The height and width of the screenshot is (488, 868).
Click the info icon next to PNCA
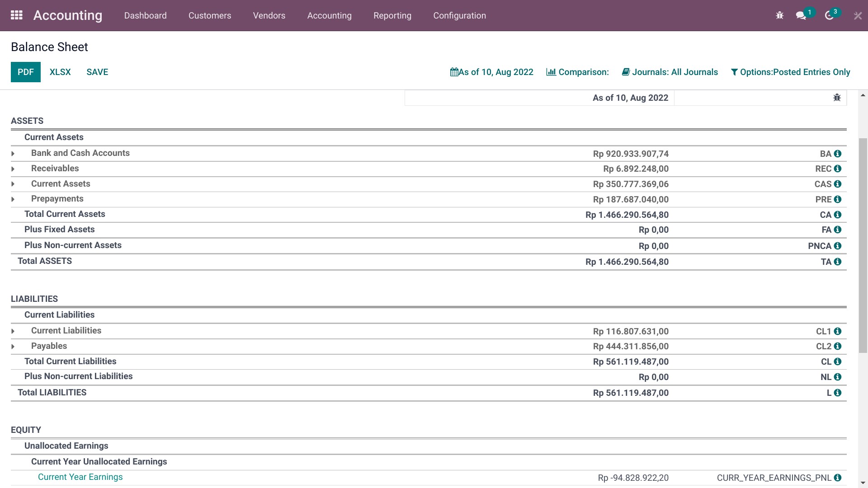pyautogui.click(x=838, y=246)
